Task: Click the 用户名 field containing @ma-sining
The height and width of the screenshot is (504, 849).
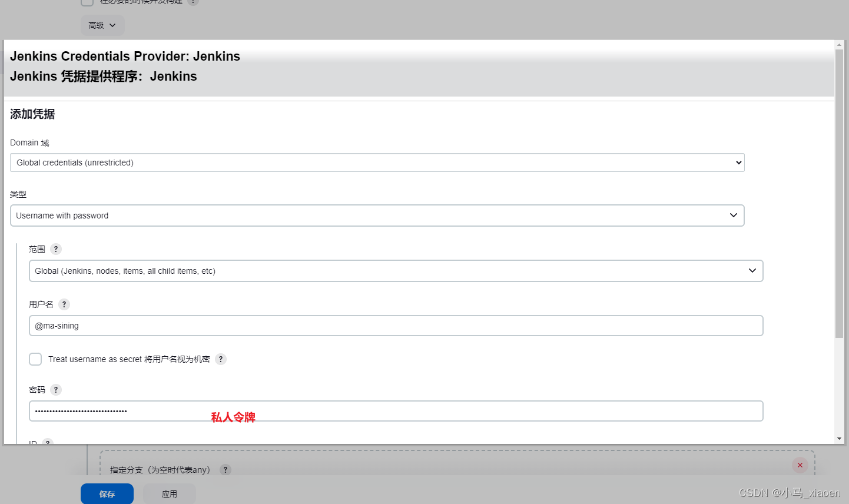Action: coord(396,326)
